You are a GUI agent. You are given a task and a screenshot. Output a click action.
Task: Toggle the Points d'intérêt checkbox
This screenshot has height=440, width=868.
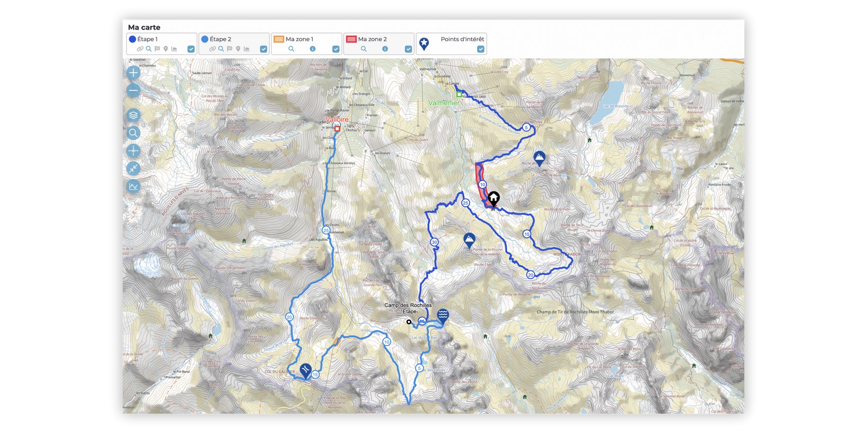click(481, 49)
